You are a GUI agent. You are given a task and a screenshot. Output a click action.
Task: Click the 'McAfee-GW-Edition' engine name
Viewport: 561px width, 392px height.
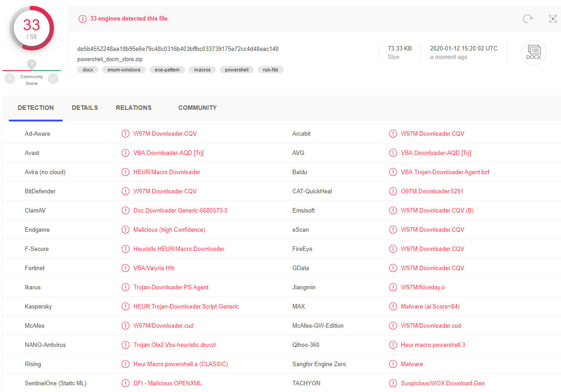point(318,325)
